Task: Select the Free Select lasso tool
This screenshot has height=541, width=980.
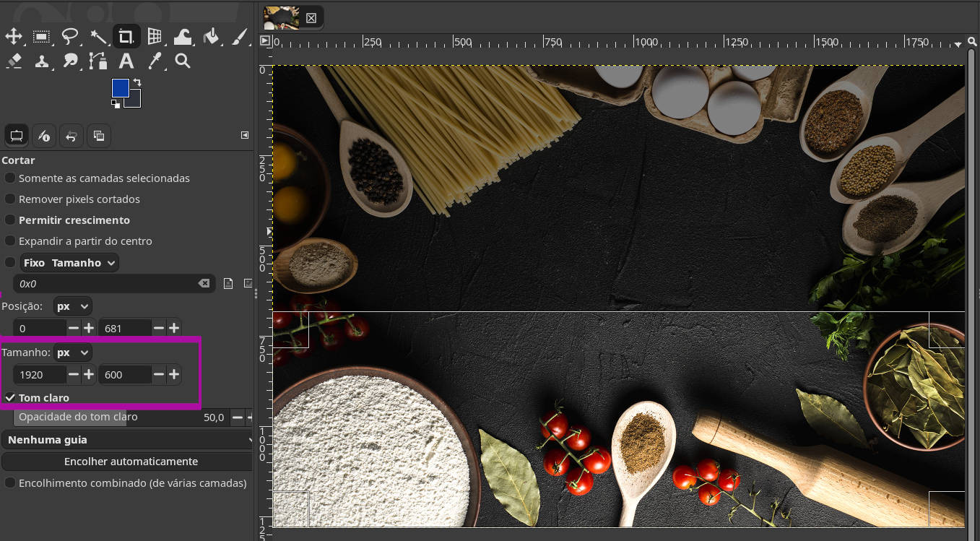Action: coord(70,36)
